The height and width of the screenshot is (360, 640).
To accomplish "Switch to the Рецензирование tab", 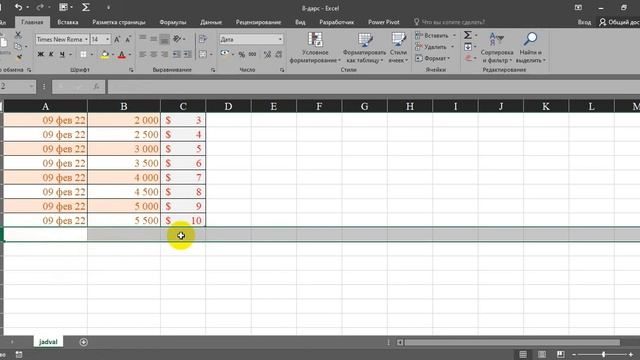I will pyautogui.click(x=258, y=22).
